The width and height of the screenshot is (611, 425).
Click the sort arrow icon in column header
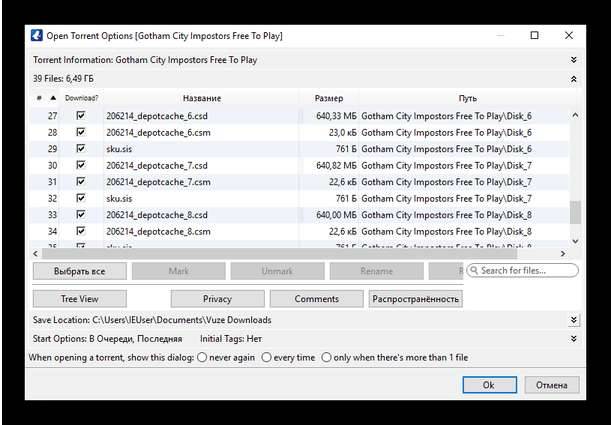pyautogui.click(x=53, y=98)
